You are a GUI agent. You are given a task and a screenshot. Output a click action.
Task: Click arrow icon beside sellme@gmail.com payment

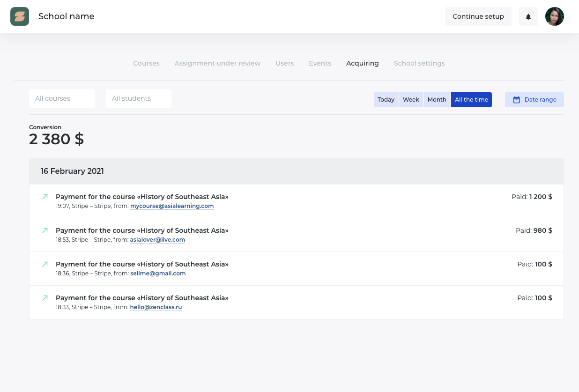pyautogui.click(x=45, y=264)
